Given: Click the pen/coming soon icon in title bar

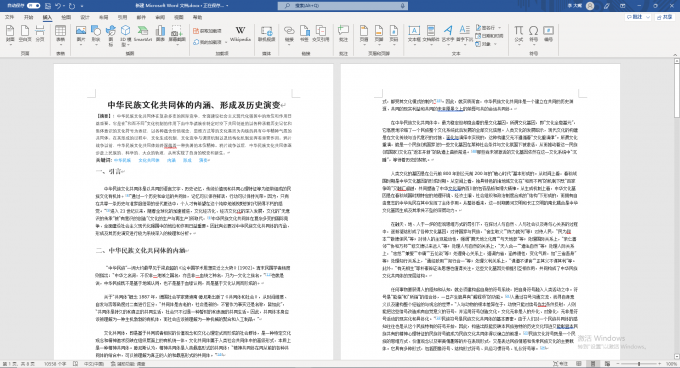Looking at the screenshot, I should 607,6.
